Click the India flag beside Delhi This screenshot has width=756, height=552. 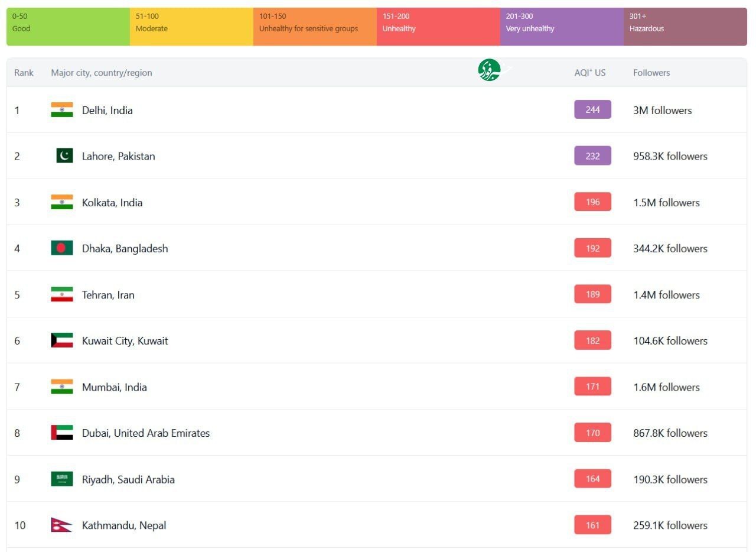tap(62, 110)
